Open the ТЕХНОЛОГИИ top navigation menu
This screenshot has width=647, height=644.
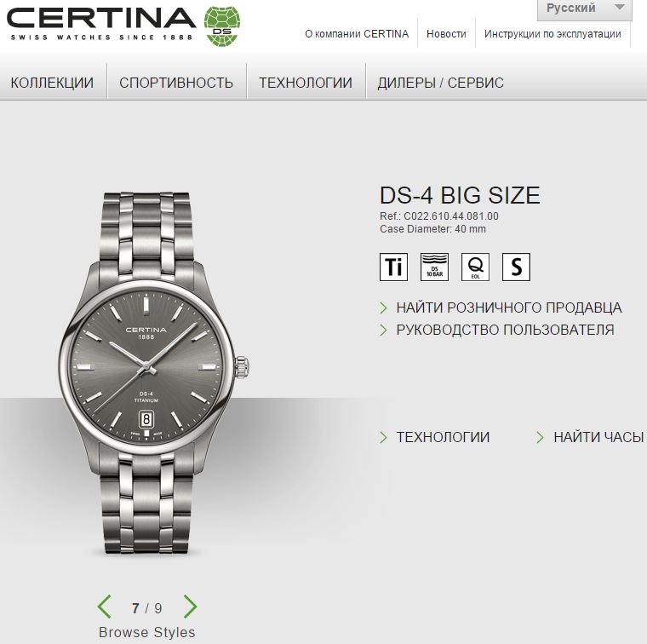[x=306, y=83]
